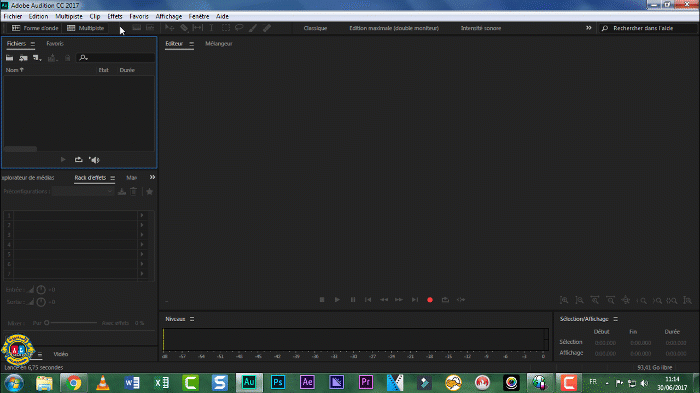
Task: Switch to Multipiste view
Action: [86, 28]
